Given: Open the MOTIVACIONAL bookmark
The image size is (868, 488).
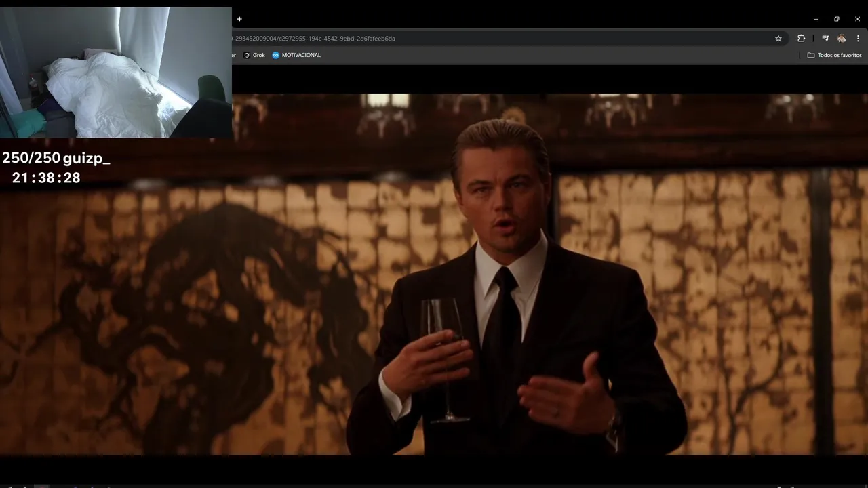Looking at the screenshot, I should [296, 55].
